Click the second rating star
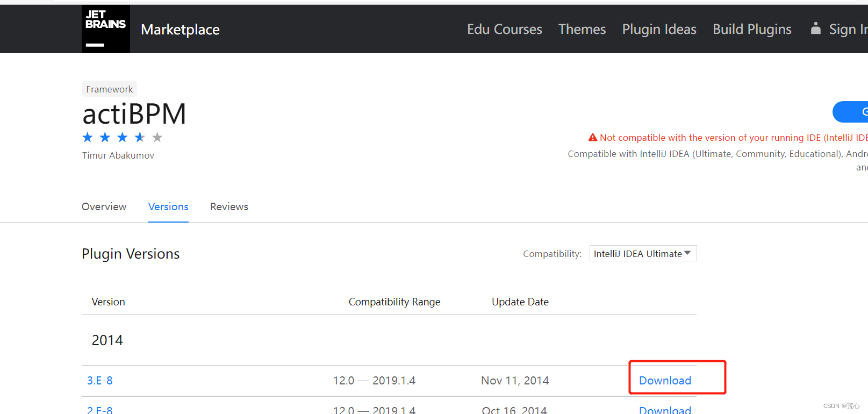The height and width of the screenshot is (414, 868). (x=105, y=138)
